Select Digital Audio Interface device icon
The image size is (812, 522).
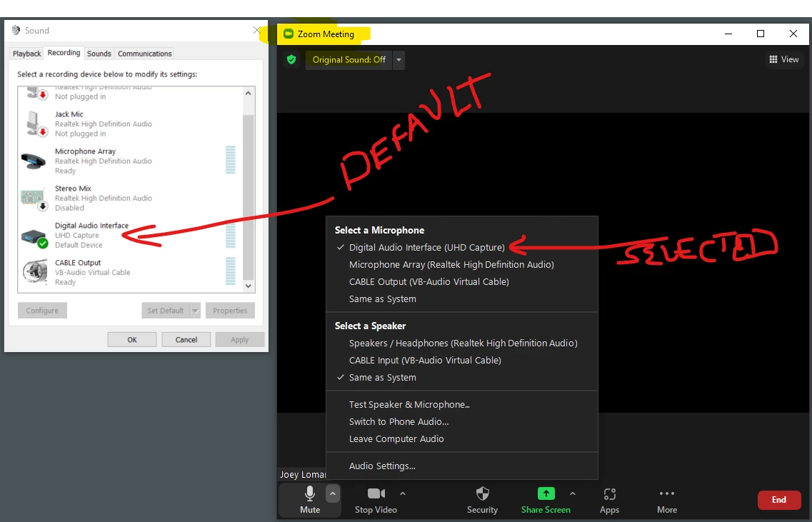[34, 239]
